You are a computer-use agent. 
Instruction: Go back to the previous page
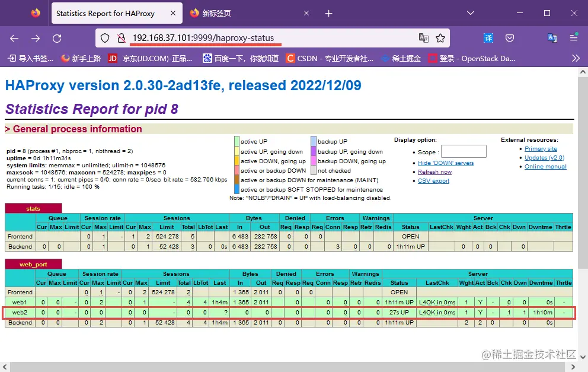(14, 38)
